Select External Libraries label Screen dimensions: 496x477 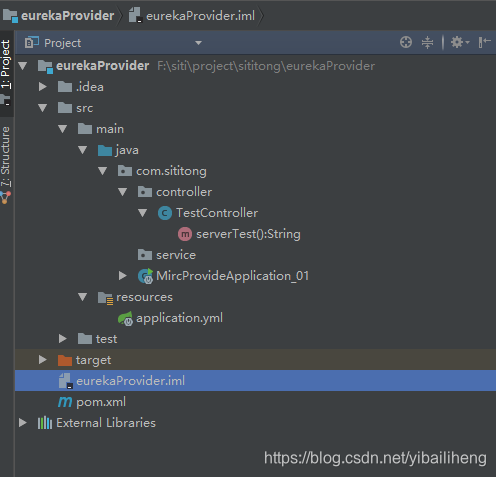click(x=106, y=423)
